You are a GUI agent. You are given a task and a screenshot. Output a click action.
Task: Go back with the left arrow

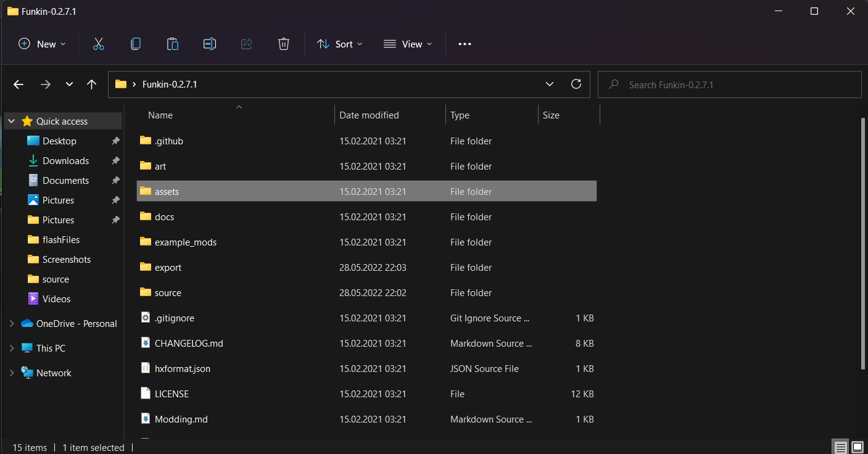pos(19,85)
